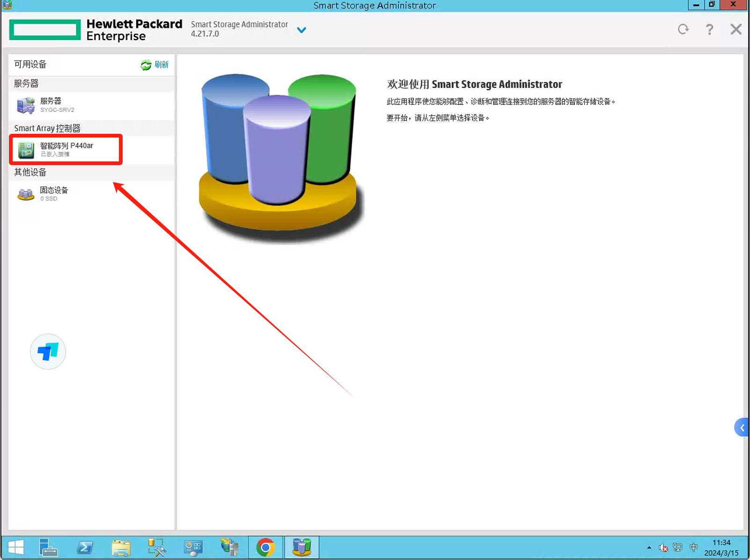
Task: Click the 刷新 refresh link
Action: pyautogui.click(x=155, y=65)
